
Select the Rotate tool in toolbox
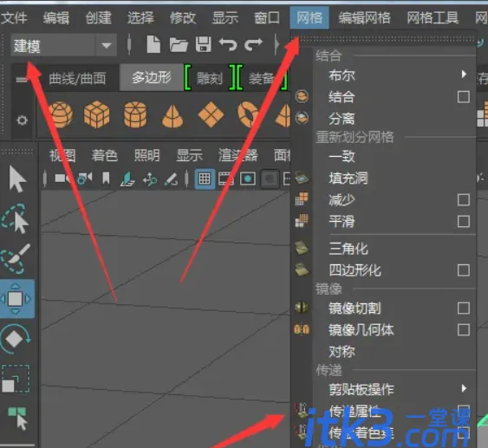tap(16, 339)
